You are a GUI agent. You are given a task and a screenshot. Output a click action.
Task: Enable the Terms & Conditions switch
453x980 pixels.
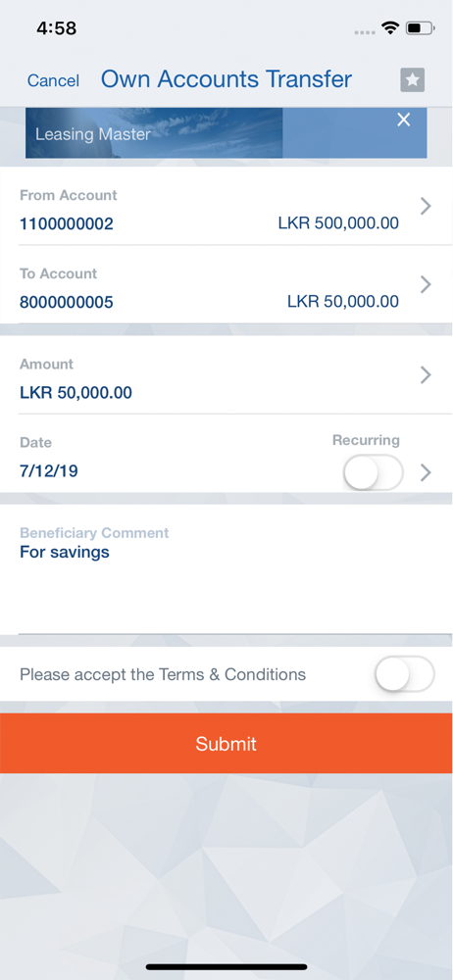pyautogui.click(x=404, y=674)
